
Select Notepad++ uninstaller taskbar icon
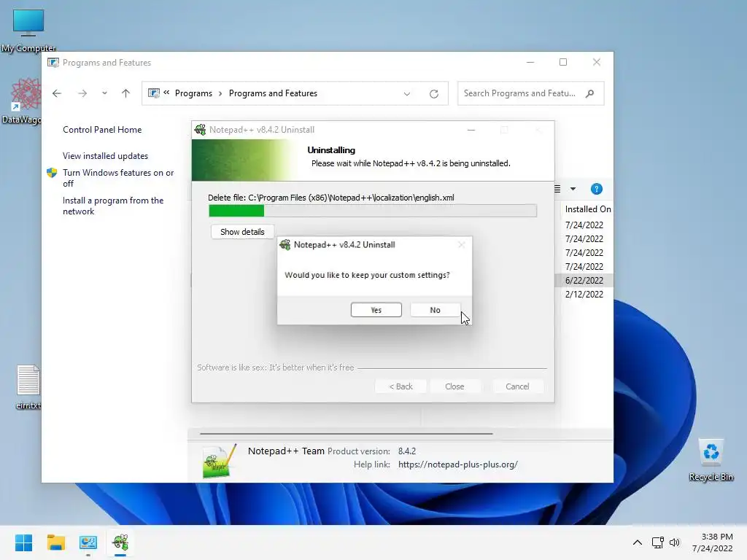click(x=120, y=542)
